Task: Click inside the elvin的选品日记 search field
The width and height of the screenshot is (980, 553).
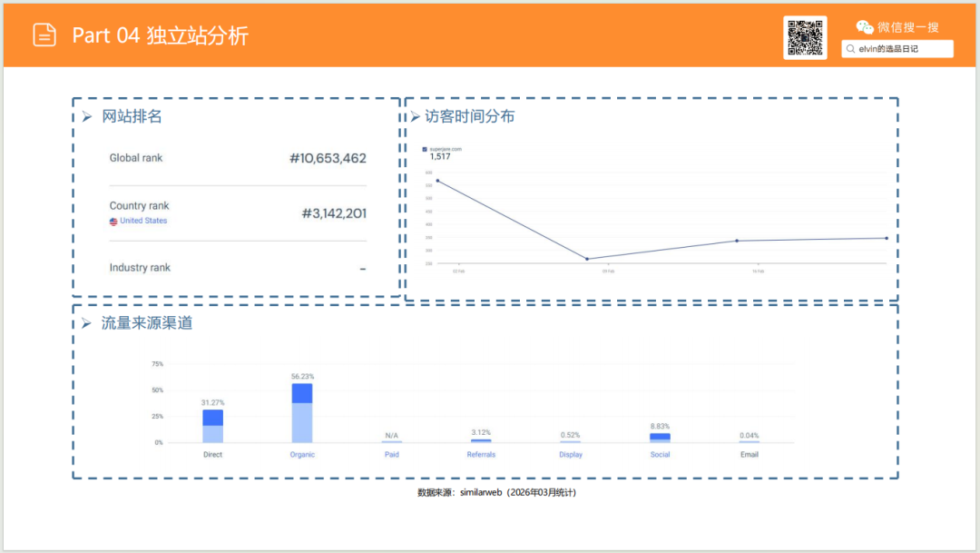Action: click(898, 48)
